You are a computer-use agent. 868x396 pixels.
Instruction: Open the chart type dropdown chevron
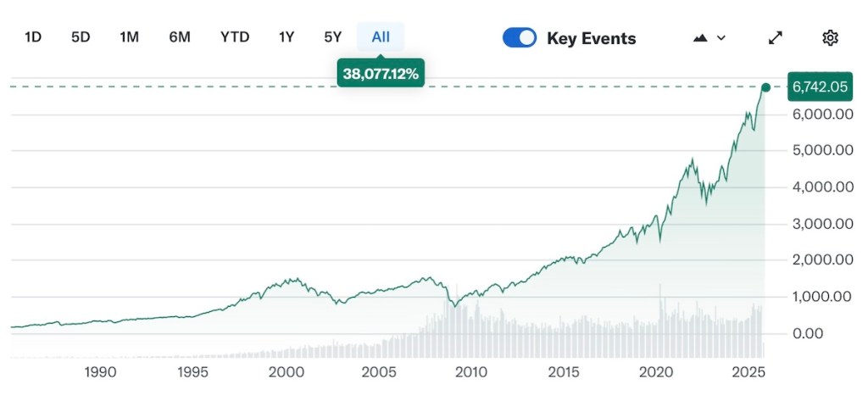coord(721,37)
